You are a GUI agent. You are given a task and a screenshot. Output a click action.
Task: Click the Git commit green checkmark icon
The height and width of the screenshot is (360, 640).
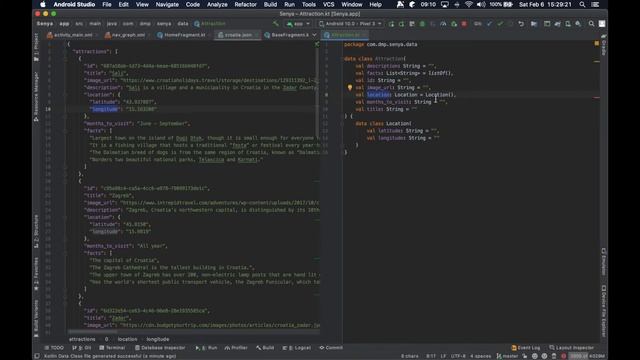point(500,24)
